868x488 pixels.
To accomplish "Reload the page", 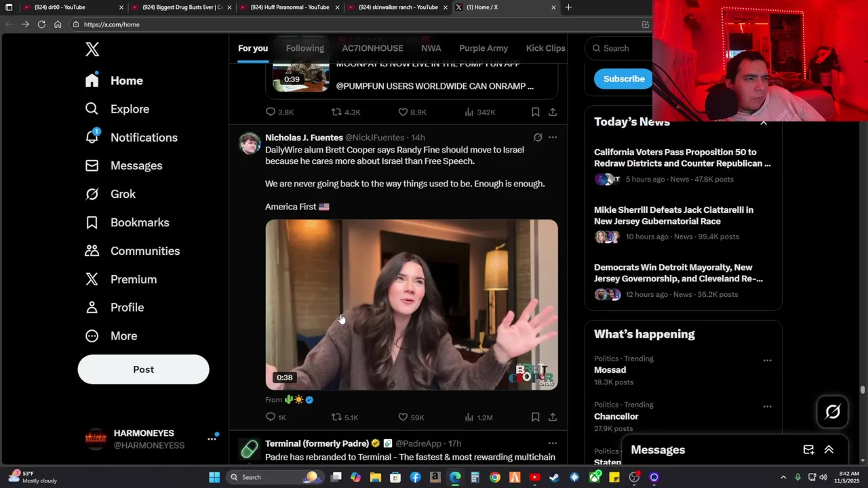I will tap(41, 24).
